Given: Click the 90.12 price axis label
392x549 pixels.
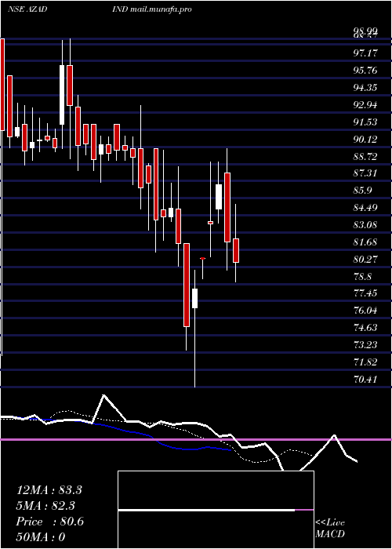Looking at the screenshot, I should tap(365, 140).
